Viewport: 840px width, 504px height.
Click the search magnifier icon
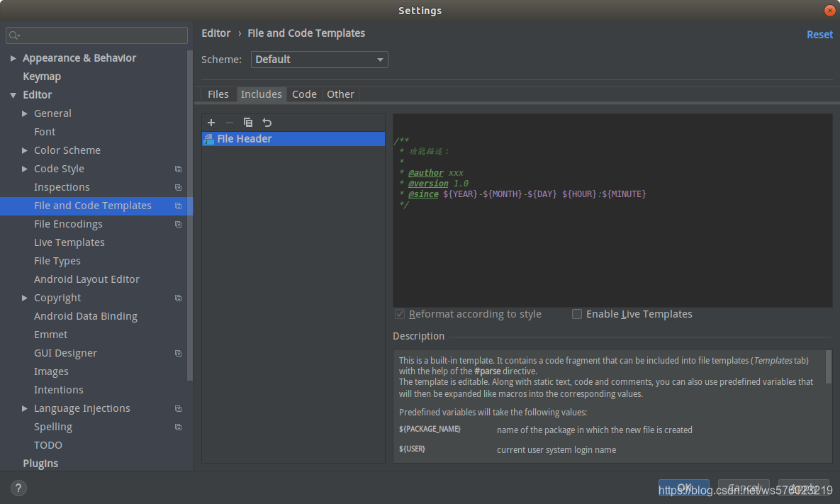14,35
